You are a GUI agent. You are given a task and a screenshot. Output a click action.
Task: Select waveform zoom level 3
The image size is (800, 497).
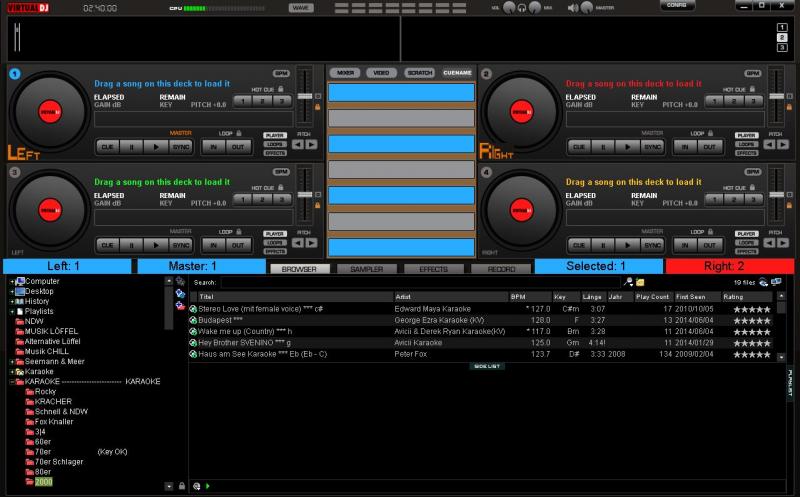point(781,46)
